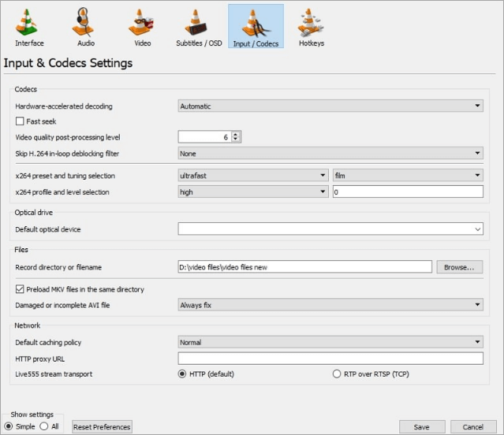Open Video settings cone icon
The width and height of the screenshot is (504, 435).
click(x=141, y=24)
